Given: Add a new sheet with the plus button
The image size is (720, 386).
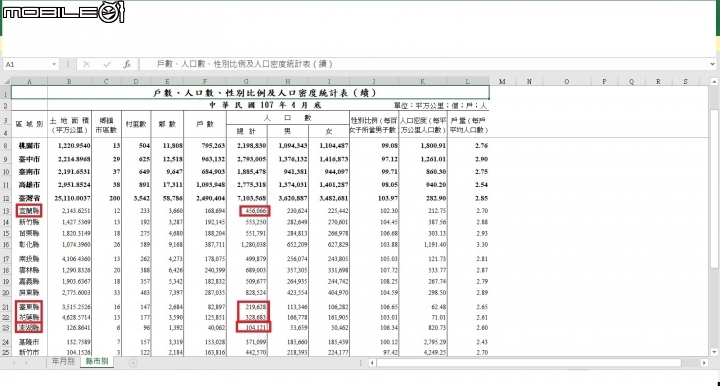Looking at the screenshot, I should (x=133, y=363).
